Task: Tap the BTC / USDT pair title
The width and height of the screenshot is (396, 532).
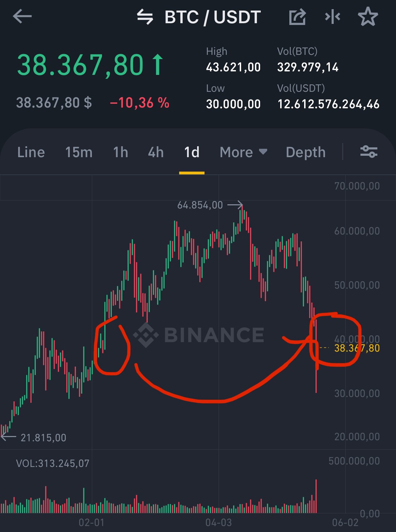Action: (213, 17)
